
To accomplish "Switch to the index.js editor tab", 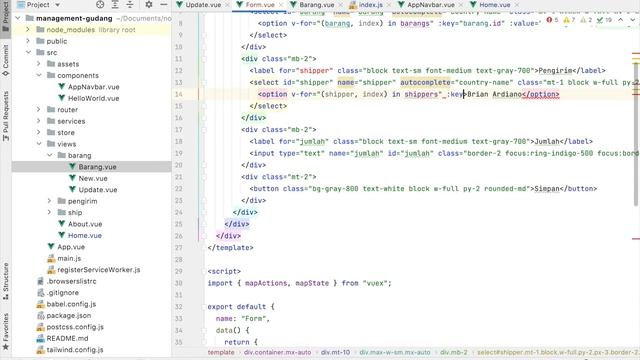I will (370, 5).
